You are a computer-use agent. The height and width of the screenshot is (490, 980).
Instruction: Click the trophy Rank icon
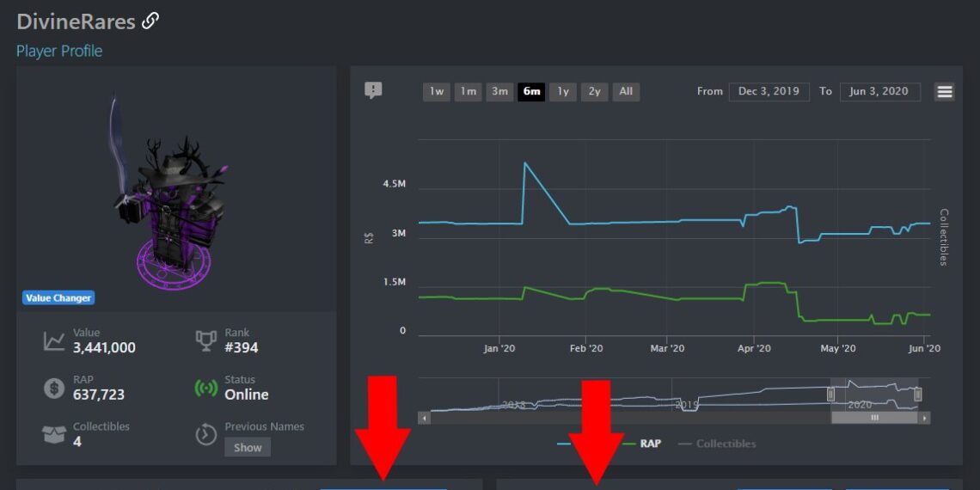pos(206,341)
